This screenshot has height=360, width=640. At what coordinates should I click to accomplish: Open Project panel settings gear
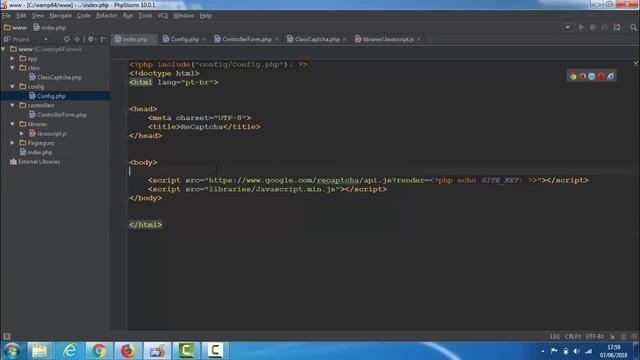coord(91,39)
